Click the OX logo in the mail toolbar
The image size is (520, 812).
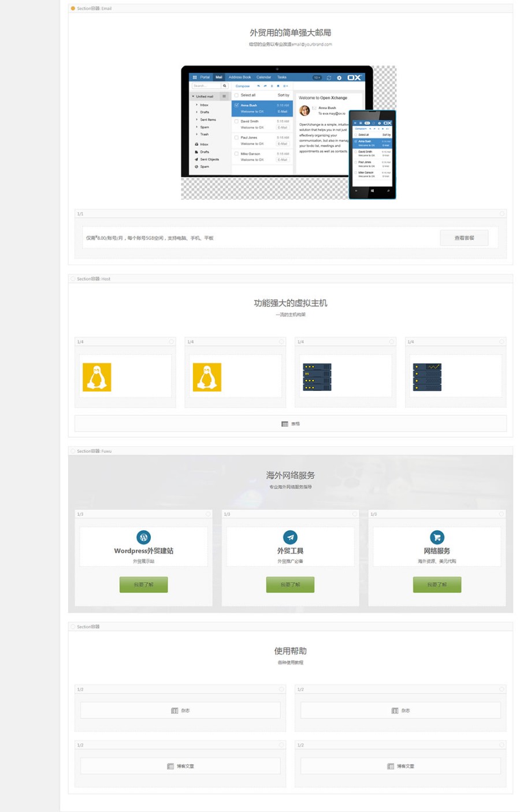click(354, 77)
